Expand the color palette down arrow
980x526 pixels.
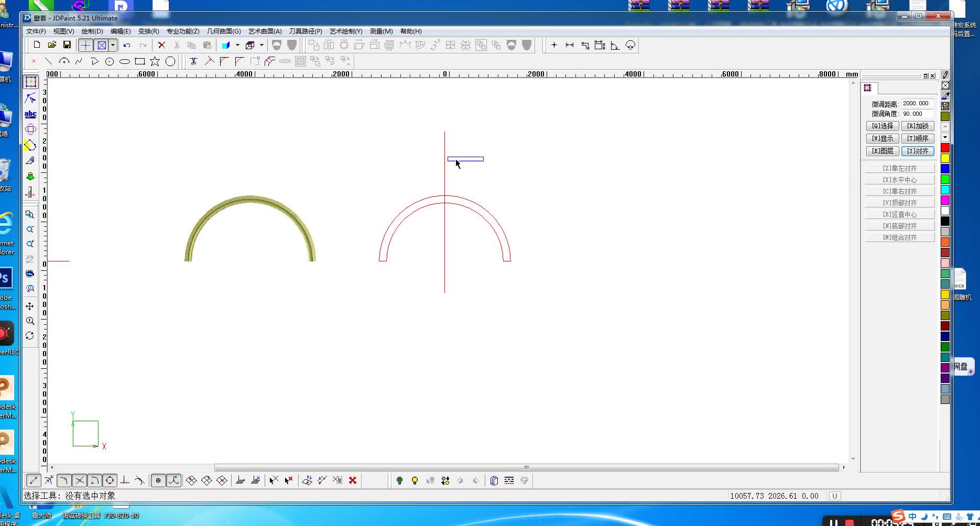tap(945, 137)
